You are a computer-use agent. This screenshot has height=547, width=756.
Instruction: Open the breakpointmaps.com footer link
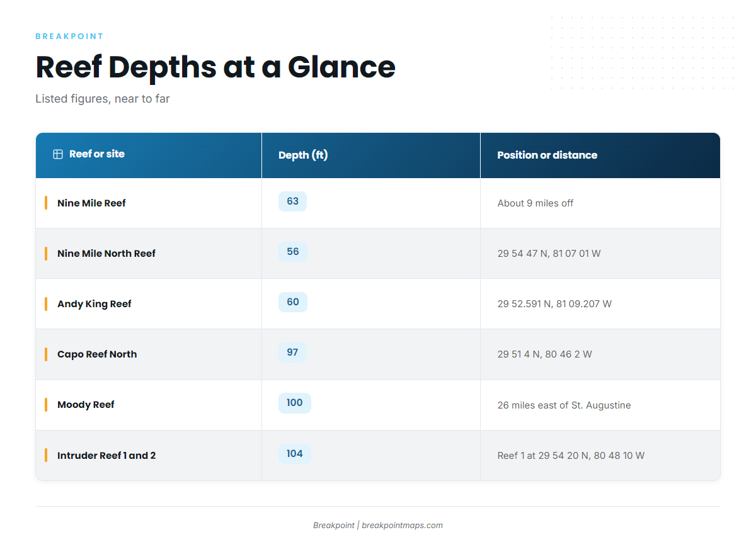click(402, 526)
